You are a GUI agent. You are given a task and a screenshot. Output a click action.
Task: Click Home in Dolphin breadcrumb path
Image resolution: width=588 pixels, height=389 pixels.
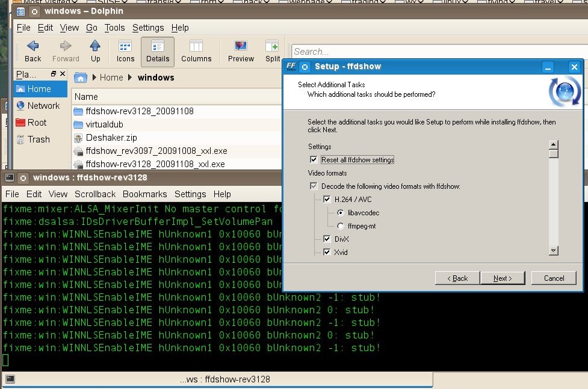(111, 78)
